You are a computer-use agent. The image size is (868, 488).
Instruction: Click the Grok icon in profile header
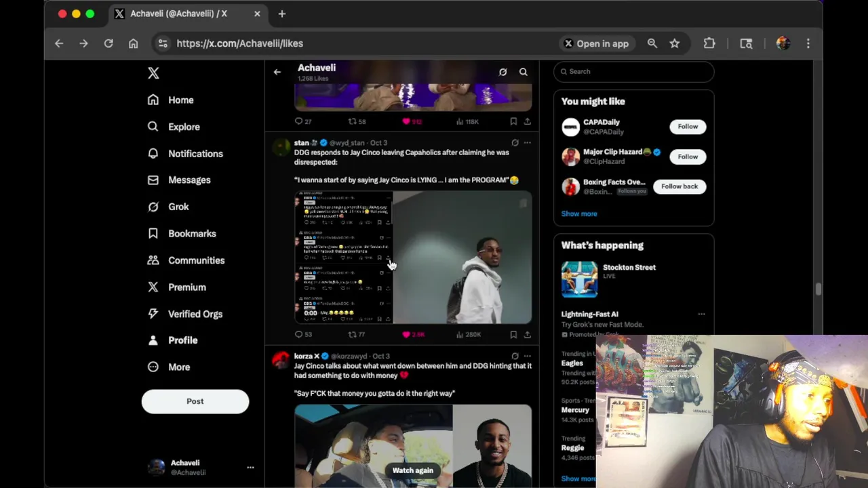tap(502, 72)
